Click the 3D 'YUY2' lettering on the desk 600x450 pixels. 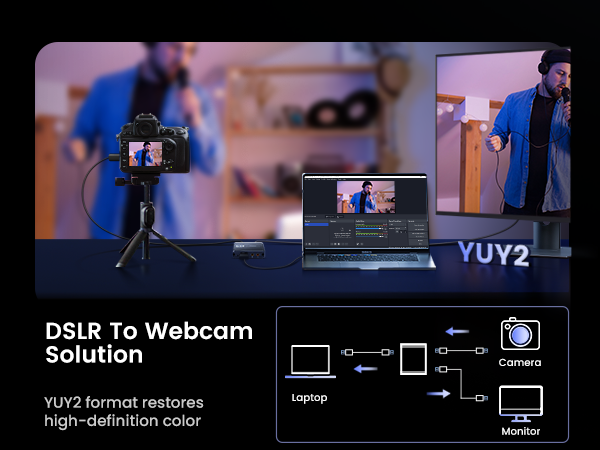coord(493,254)
